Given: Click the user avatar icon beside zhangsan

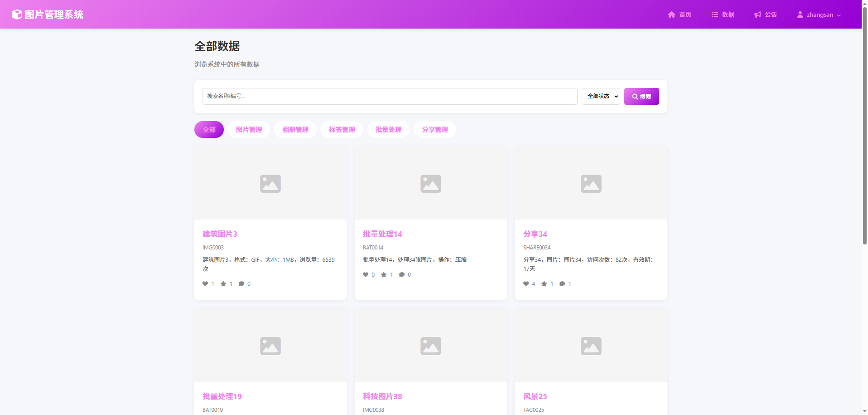Looking at the screenshot, I should point(800,15).
